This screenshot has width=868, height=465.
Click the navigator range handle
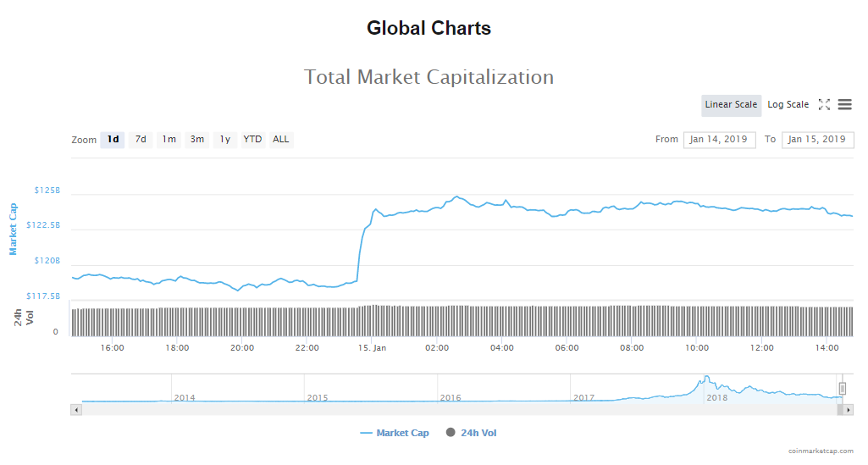(x=842, y=388)
